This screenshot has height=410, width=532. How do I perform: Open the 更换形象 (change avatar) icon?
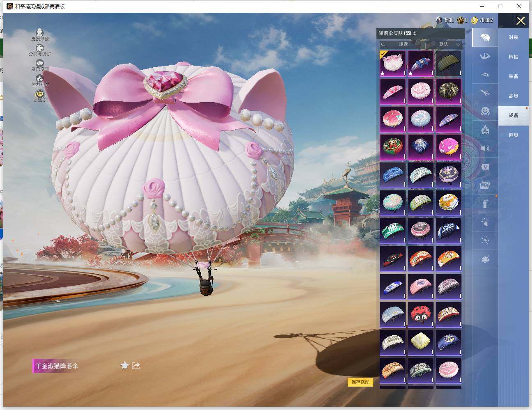click(x=39, y=33)
